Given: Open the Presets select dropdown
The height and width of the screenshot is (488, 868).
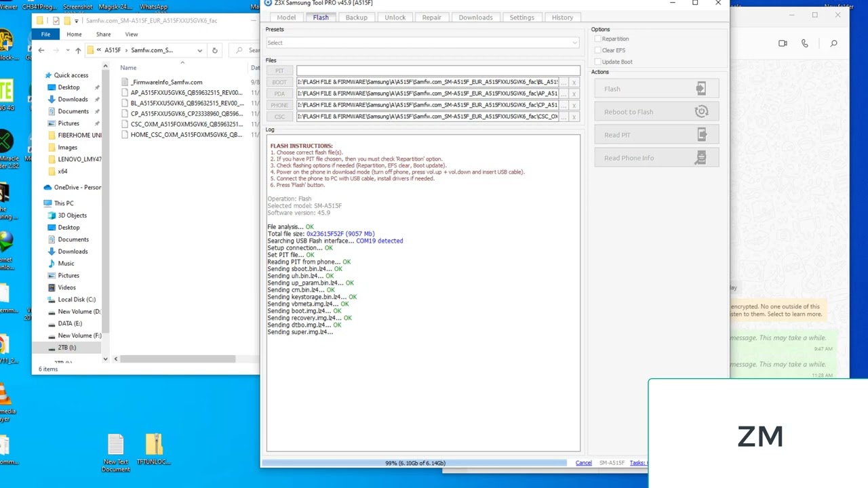Looking at the screenshot, I should (422, 43).
